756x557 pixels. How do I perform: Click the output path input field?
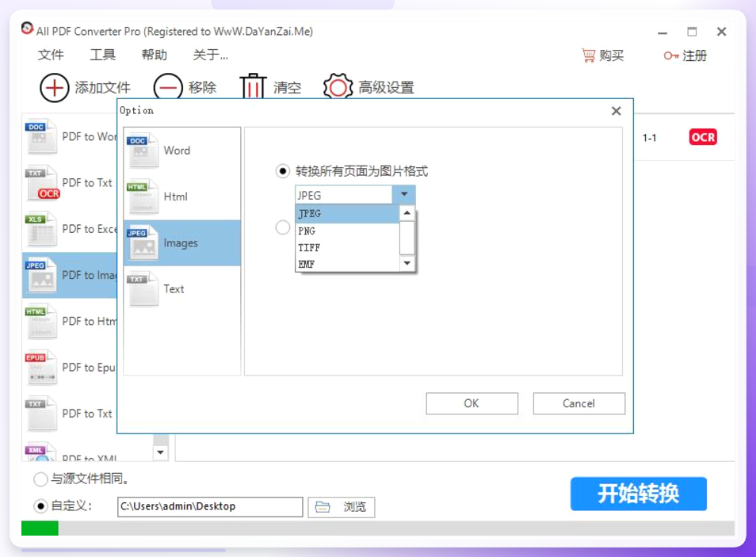pyautogui.click(x=210, y=507)
